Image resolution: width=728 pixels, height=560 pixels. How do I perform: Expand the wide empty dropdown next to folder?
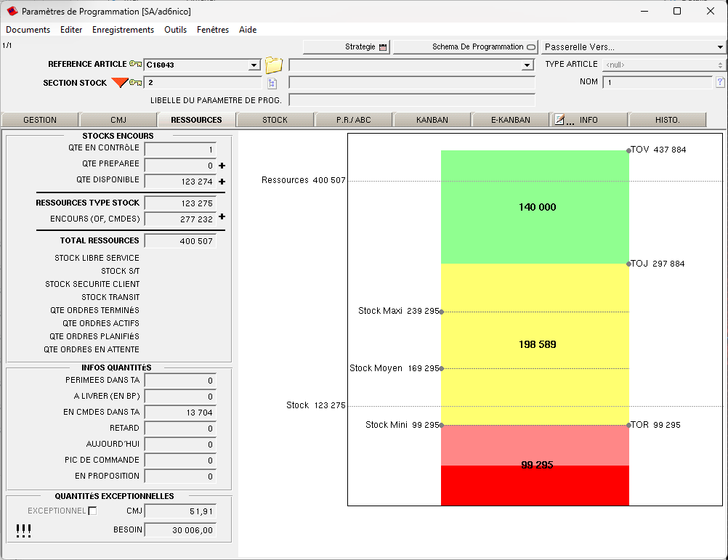(528, 65)
